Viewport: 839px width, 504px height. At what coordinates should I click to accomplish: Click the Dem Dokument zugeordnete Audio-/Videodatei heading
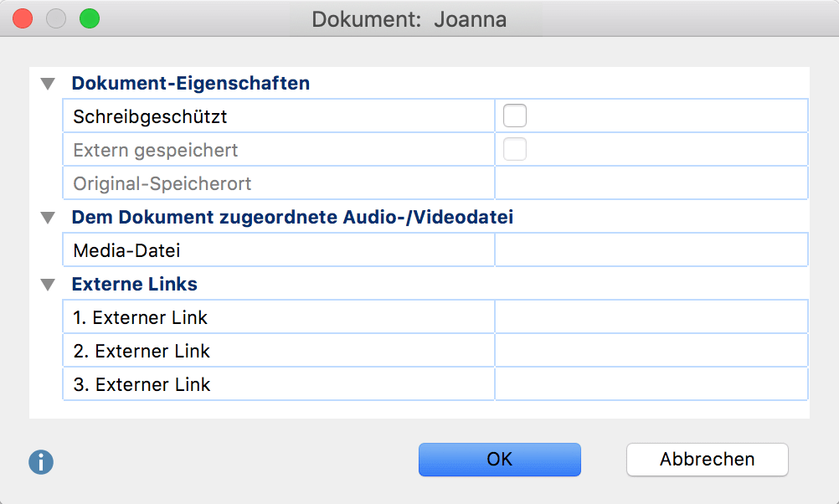(292, 217)
